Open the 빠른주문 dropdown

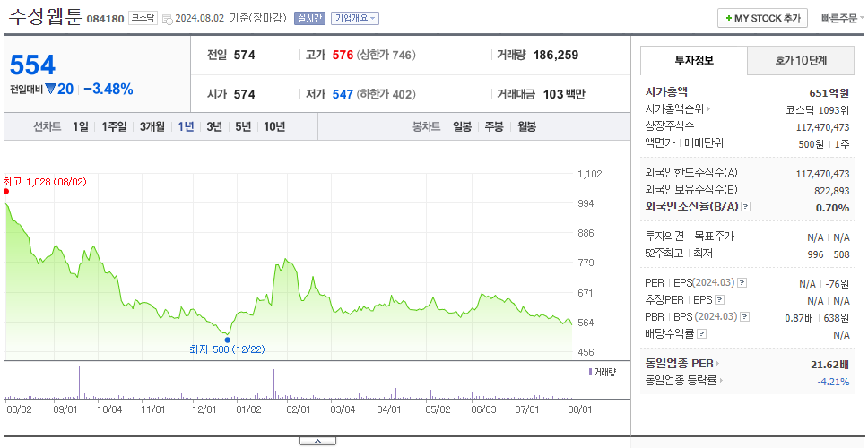click(x=843, y=18)
